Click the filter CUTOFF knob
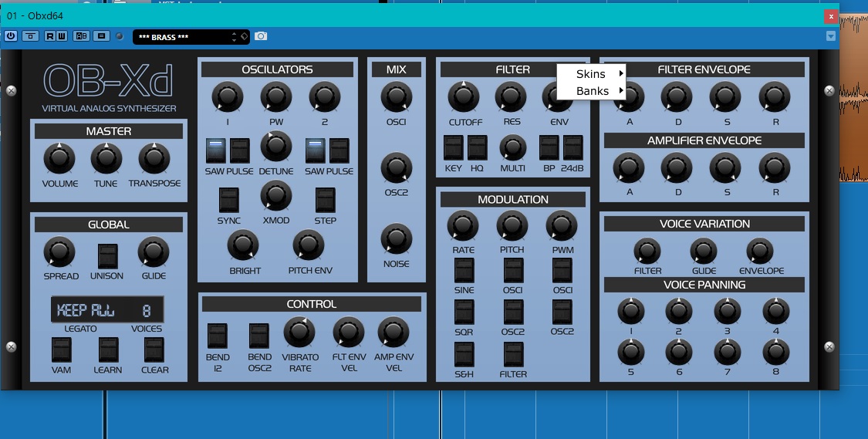868x439 pixels. [x=464, y=97]
